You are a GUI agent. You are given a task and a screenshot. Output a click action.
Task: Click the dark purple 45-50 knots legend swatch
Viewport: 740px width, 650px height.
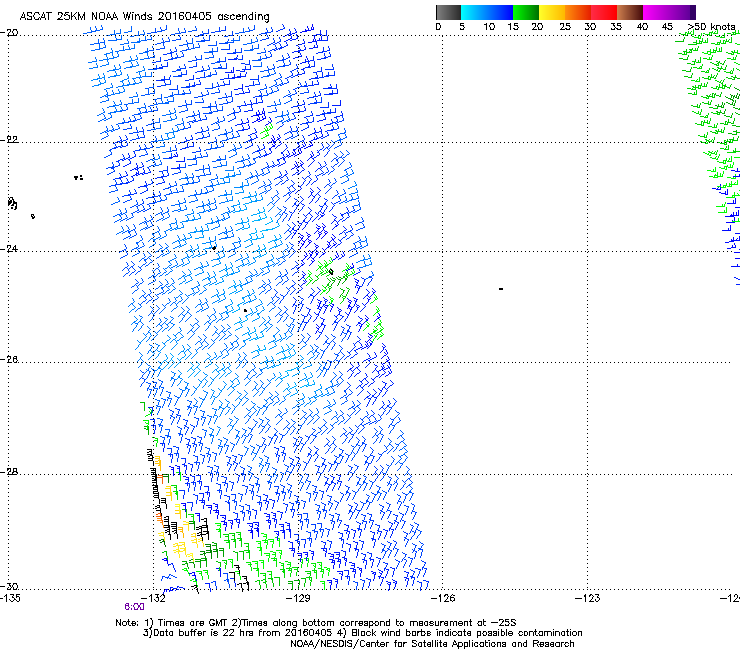coord(682,12)
